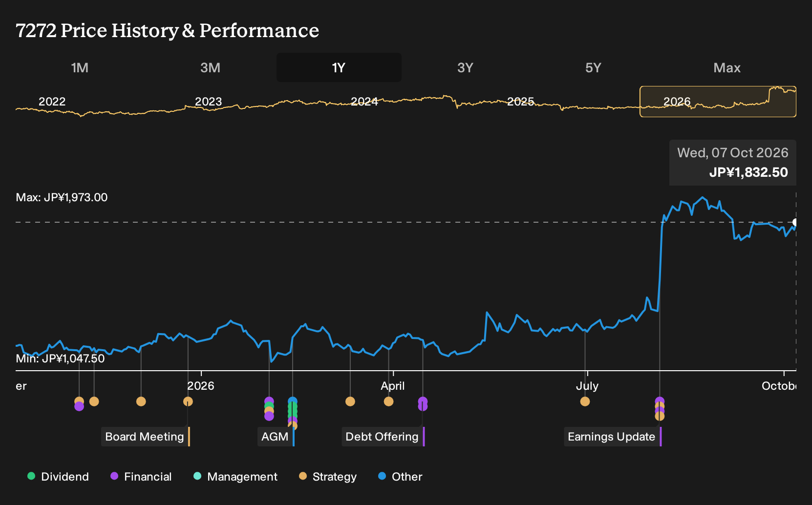Choose the 1Y range tab
812x505 pixels.
339,67
